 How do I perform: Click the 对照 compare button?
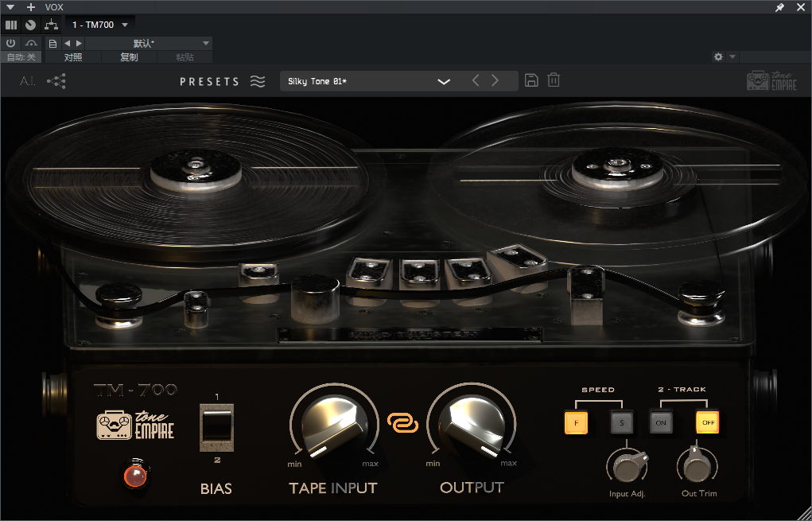coord(73,57)
